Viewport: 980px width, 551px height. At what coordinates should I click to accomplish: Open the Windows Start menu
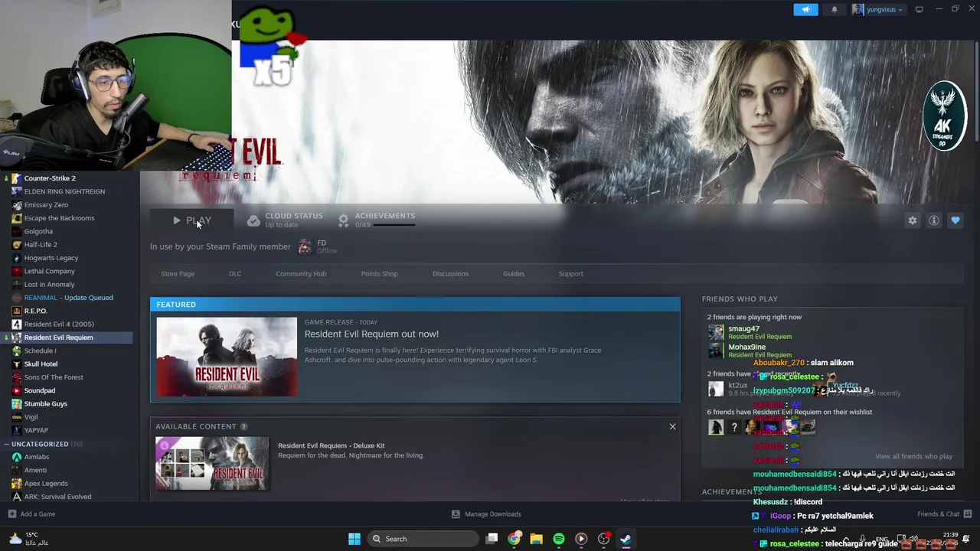[354, 539]
